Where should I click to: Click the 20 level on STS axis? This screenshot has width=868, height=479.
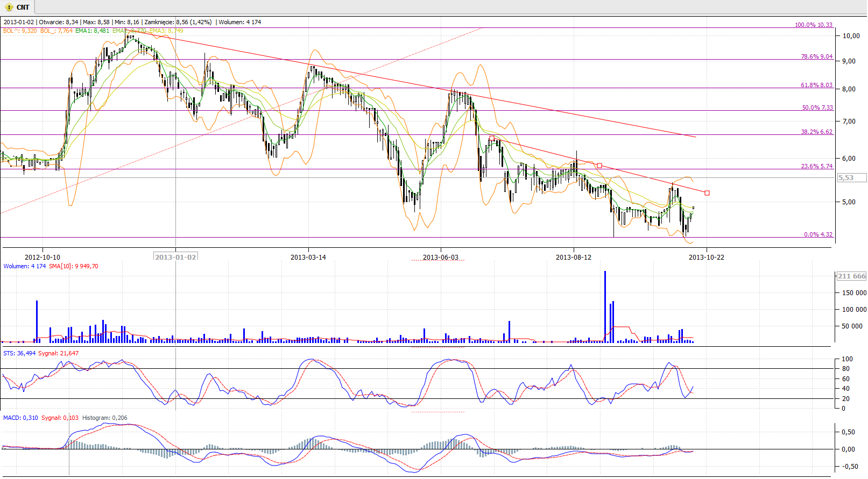(846, 399)
